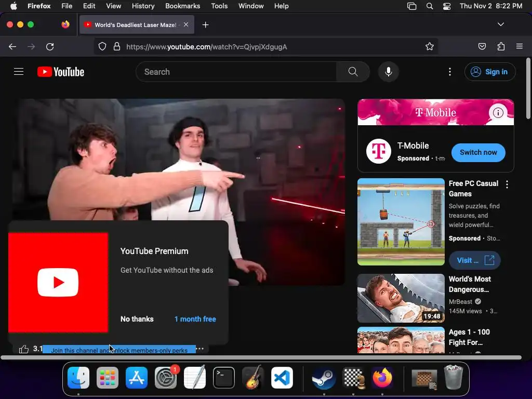Screen dimensions: 532x399
Task: Focus the YouTube Search field
Action: pos(236,72)
